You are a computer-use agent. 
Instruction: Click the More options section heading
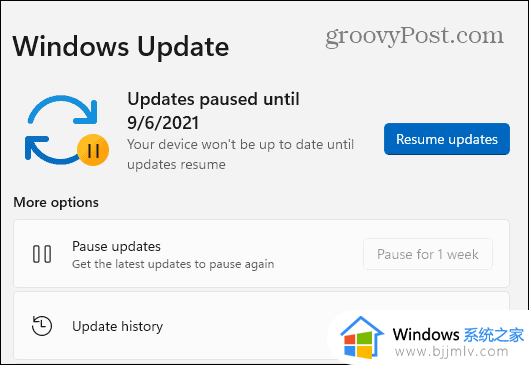tap(56, 202)
